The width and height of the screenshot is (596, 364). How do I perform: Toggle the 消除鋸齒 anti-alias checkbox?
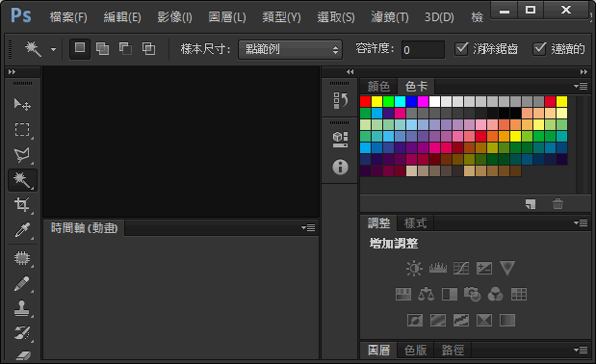pos(461,49)
